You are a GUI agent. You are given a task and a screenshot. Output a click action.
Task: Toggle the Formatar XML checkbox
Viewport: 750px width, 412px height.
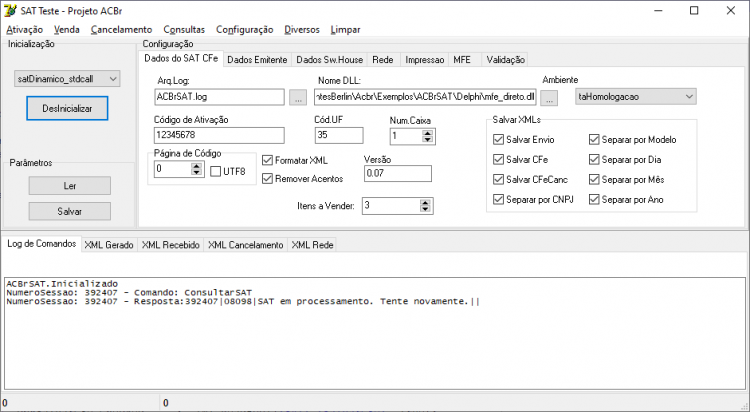[295, 160]
